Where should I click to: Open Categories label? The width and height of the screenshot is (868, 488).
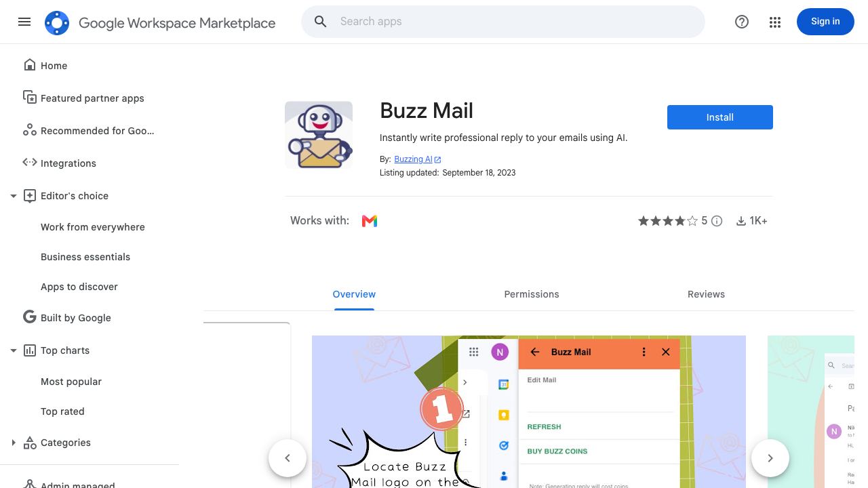click(x=66, y=443)
